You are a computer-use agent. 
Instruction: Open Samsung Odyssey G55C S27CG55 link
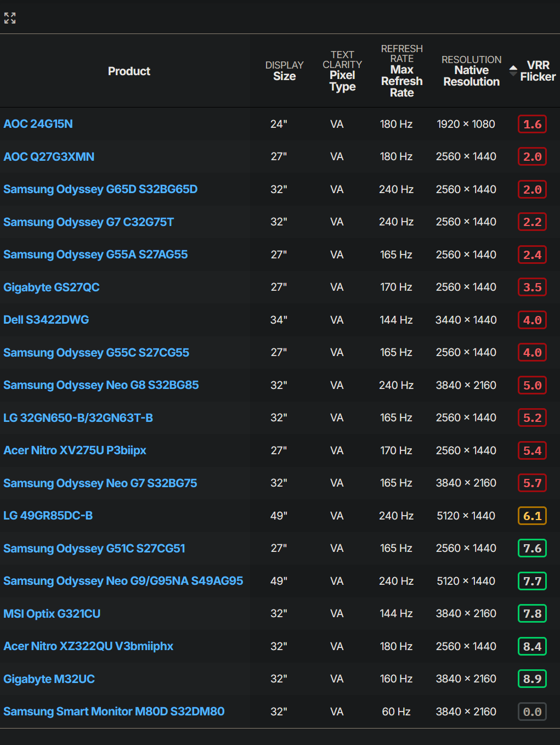click(96, 353)
